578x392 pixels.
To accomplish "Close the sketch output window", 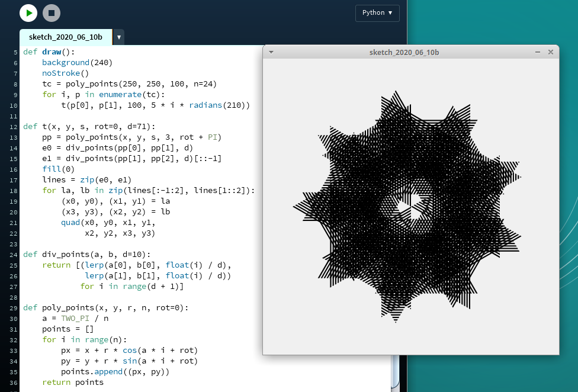I will pos(551,52).
